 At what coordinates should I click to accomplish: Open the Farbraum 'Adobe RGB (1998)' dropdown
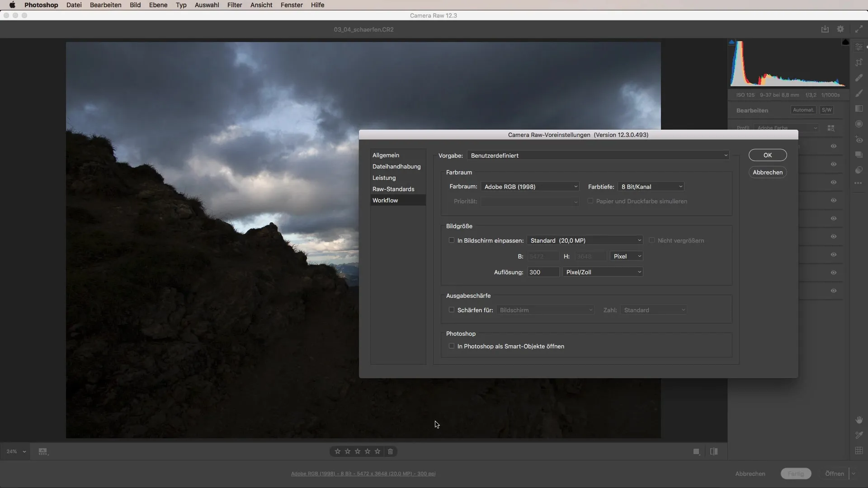coord(530,187)
